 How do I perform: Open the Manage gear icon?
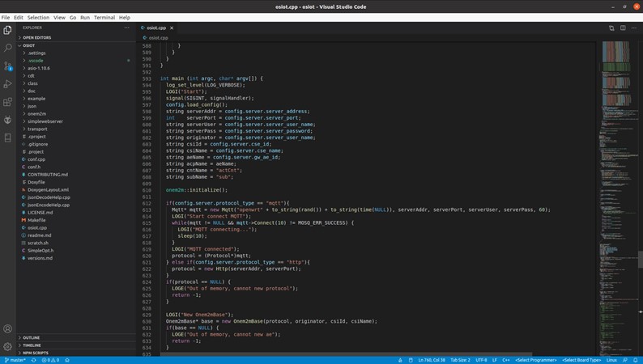(x=7, y=347)
